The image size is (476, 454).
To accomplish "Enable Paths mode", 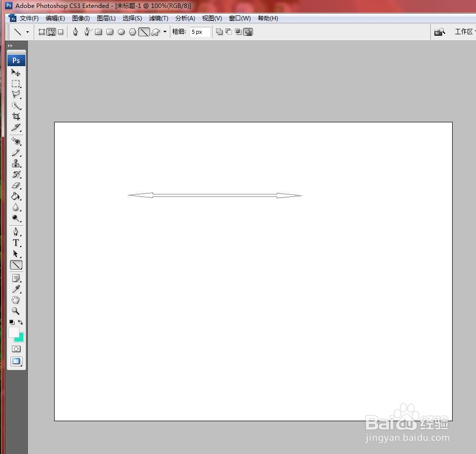I will pyautogui.click(x=51, y=32).
